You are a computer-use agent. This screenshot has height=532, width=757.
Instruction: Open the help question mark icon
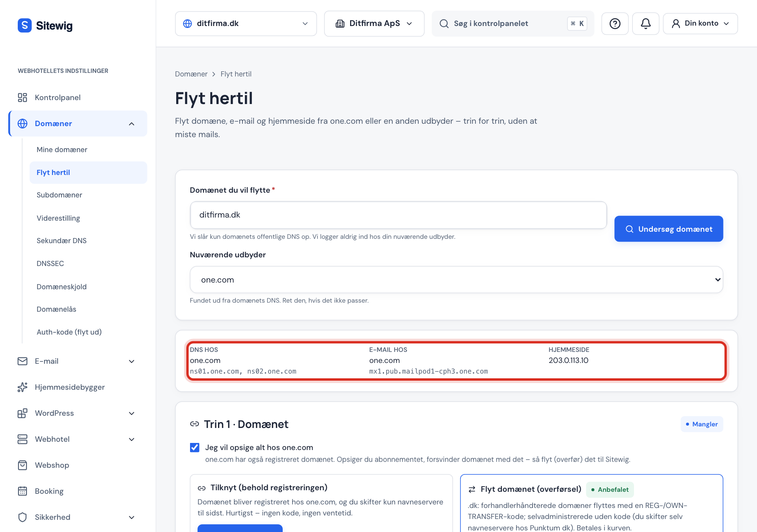(615, 24)
